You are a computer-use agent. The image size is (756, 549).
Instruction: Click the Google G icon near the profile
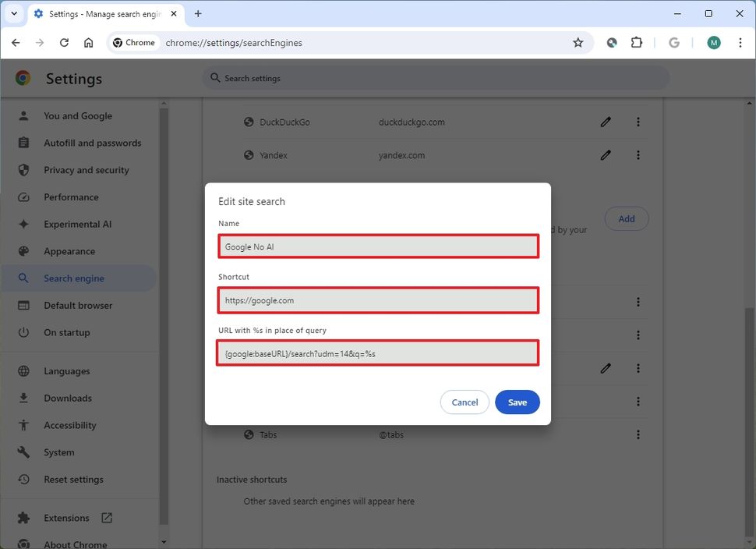[x=673, y=43]
